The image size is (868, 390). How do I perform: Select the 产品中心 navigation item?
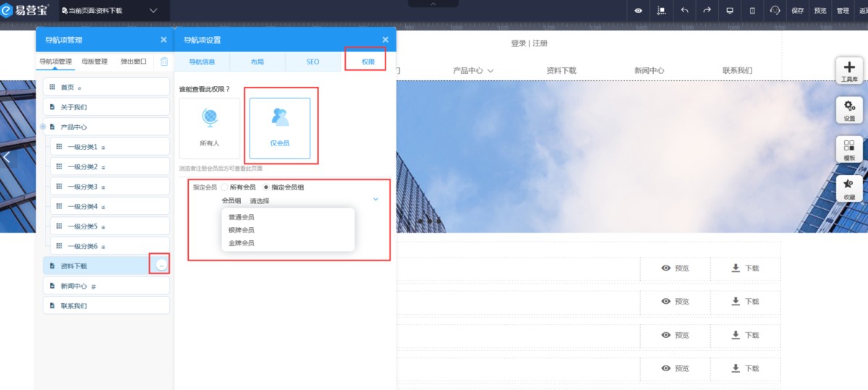point(106,127)
